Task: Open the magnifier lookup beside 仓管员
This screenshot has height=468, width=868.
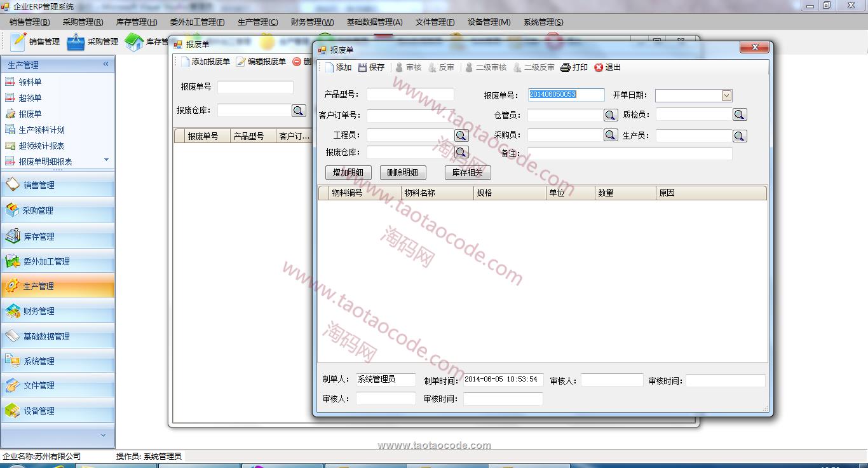Action: click(x=610, y=115)
